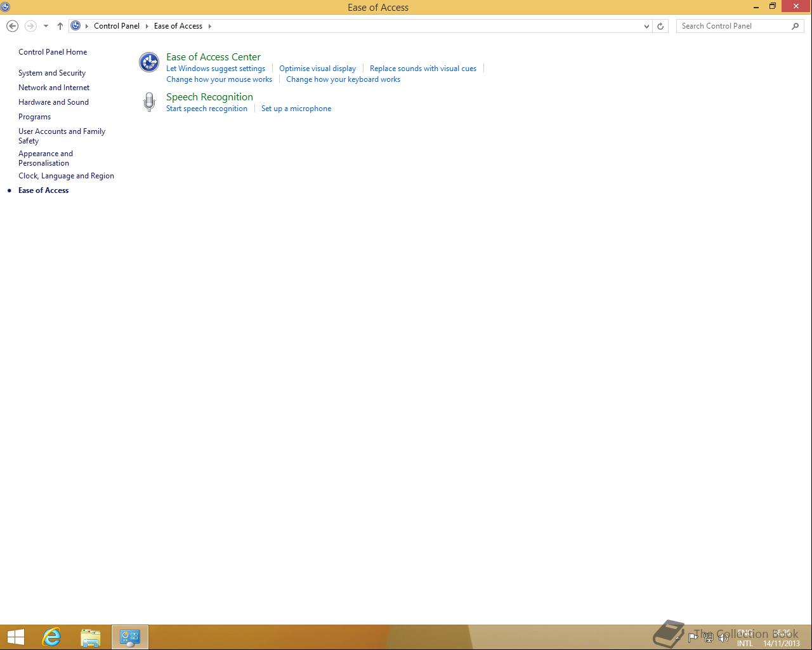Screen dimensions: 812x650
Task: Open Change how your keyboard works
Action: tap(343, 79)
